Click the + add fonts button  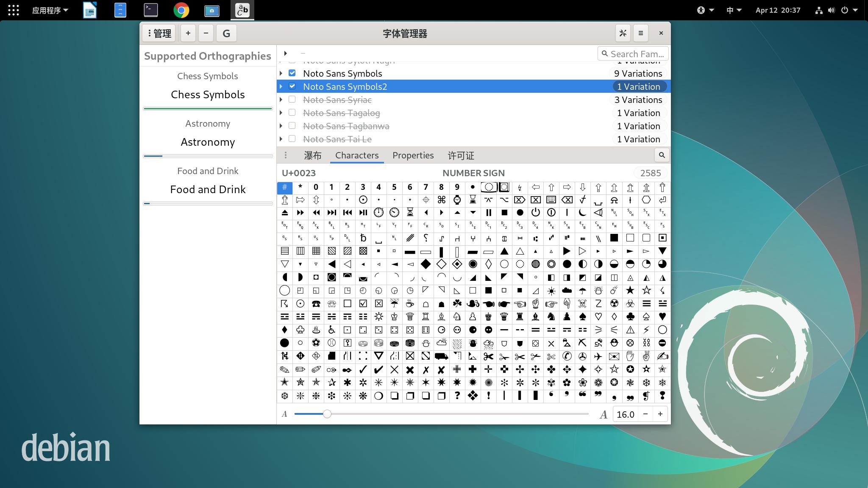pyautogui.click(x=188, y=33)
